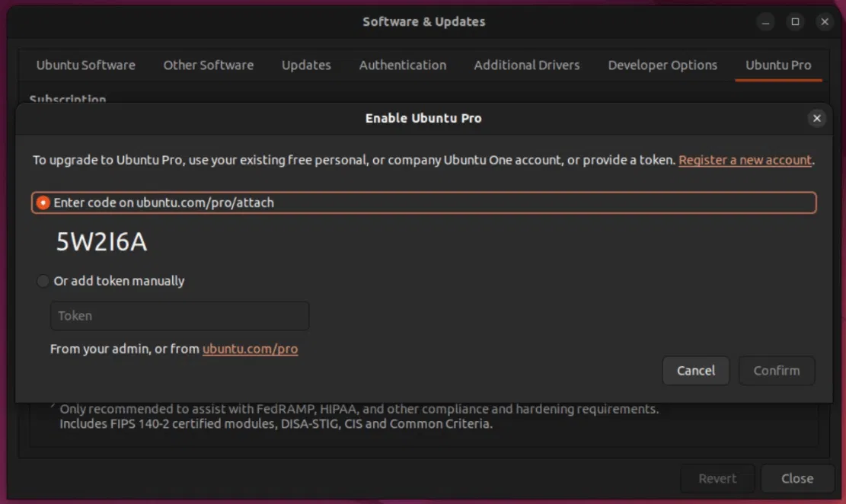View the Developer Options tab
This screenshot has height=504, width=846.
point(662,65)
